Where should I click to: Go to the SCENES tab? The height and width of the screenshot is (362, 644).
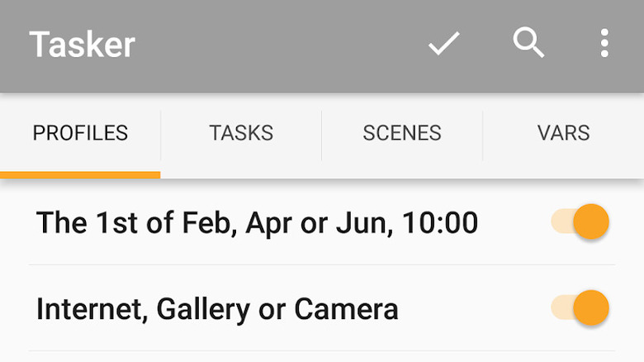[x=402, y=133]
